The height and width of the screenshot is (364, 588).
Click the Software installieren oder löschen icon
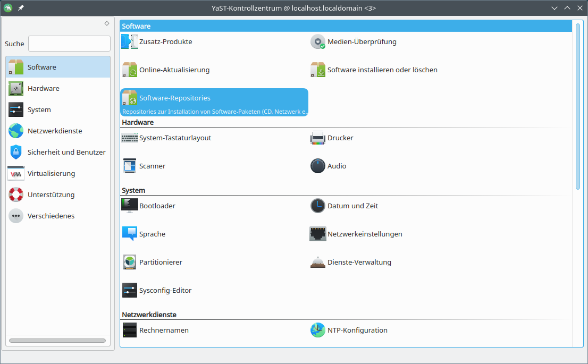click(317, 70)
